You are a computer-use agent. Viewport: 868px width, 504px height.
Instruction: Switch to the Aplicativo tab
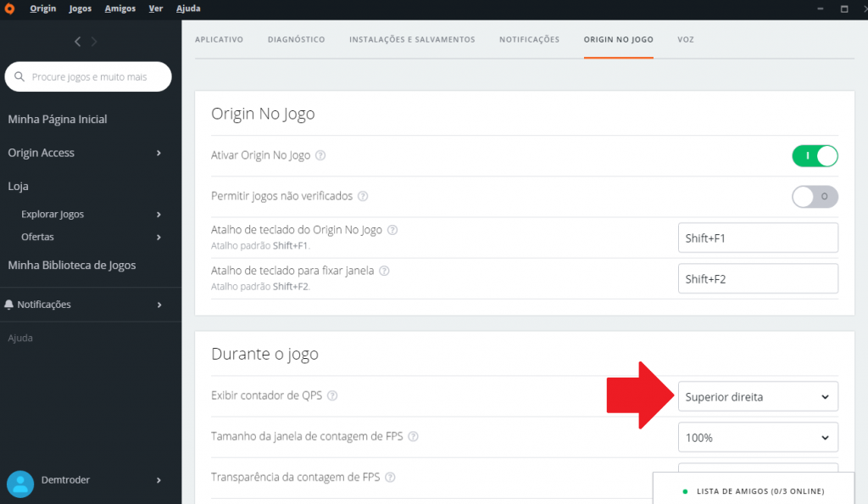coord(220,39)
